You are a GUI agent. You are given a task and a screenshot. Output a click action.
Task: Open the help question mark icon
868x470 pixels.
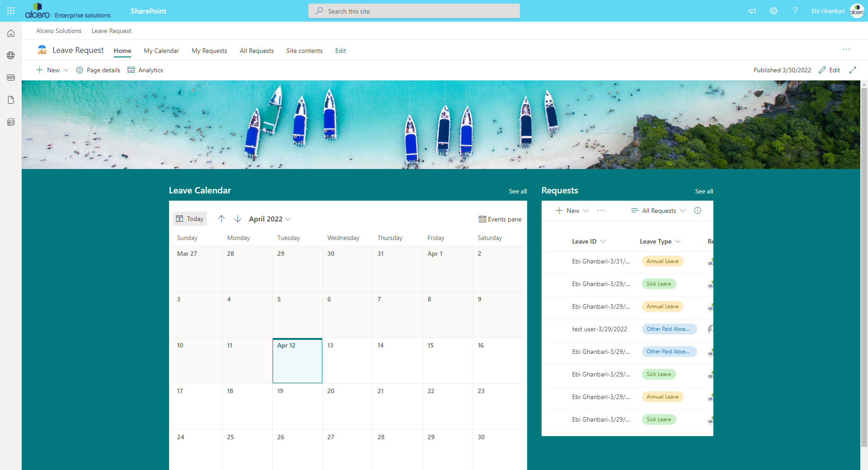click(x=795, y=11)
